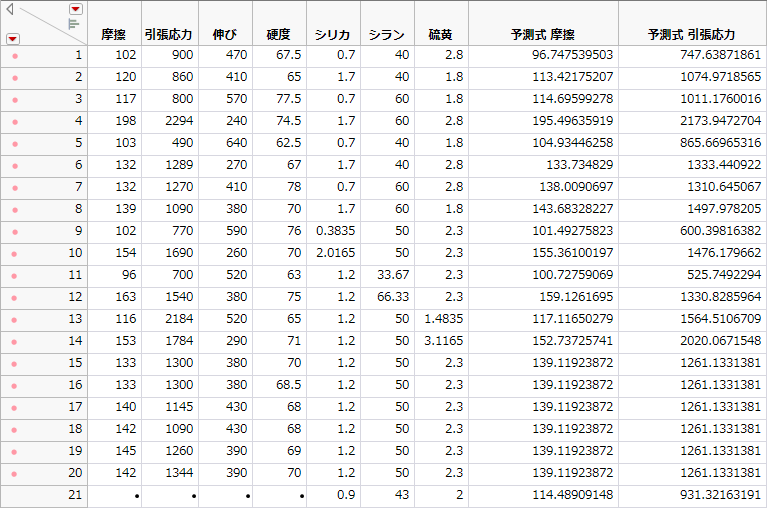Screen dimensions: 767x508
Task: Click the small green lines icon in corner header
Action: tap(74, 23)
